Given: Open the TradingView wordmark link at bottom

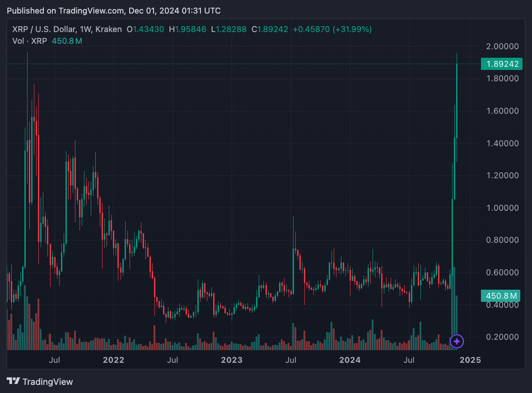Looking at the screenshot, I should pyautogui.click(x=47, y=382).
